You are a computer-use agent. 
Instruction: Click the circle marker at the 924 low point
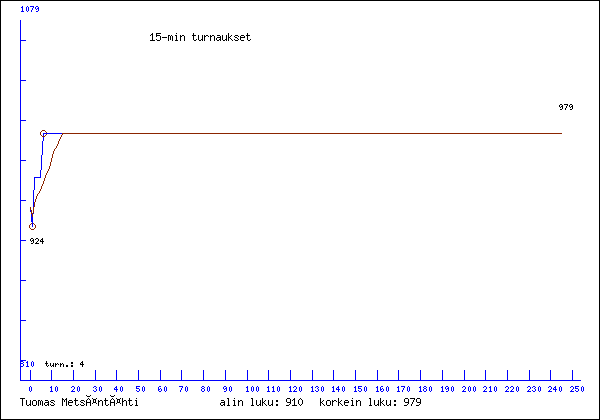32,226
